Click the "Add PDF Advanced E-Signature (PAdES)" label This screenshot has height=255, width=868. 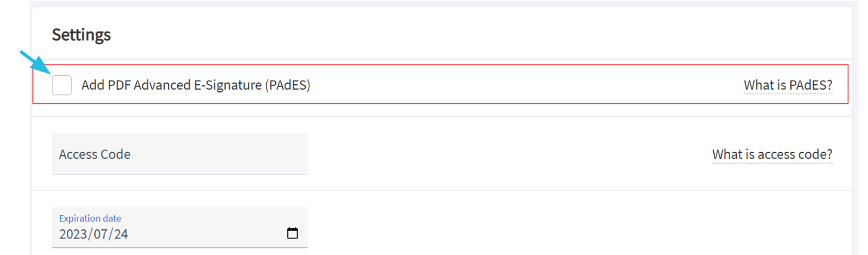[x=196, y=85]
